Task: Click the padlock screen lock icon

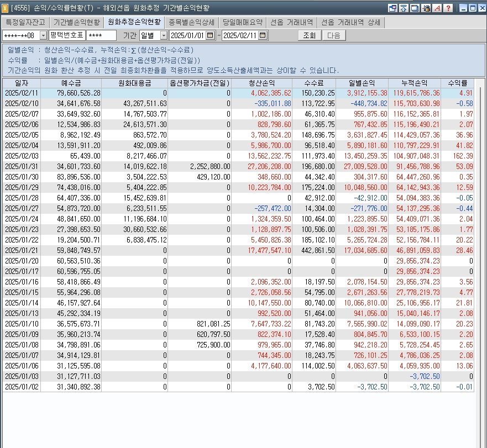Action: tap(426, 8)
